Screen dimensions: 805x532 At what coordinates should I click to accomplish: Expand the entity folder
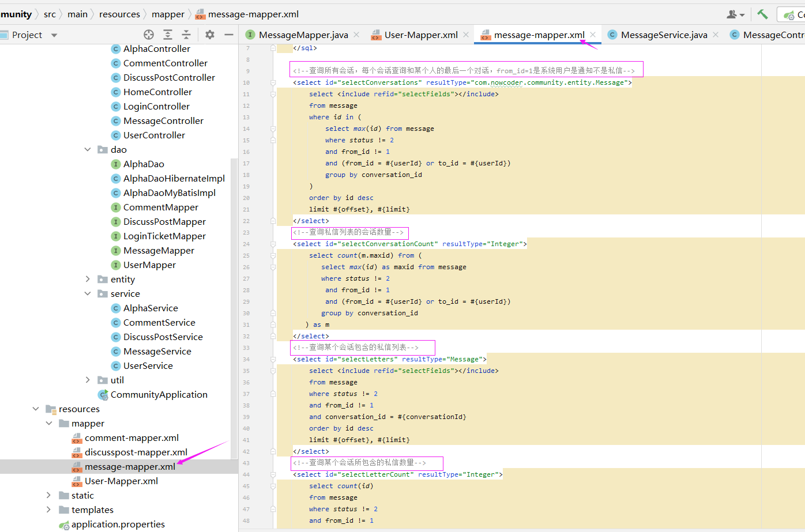pyautogui.click(x=88, y=279)
